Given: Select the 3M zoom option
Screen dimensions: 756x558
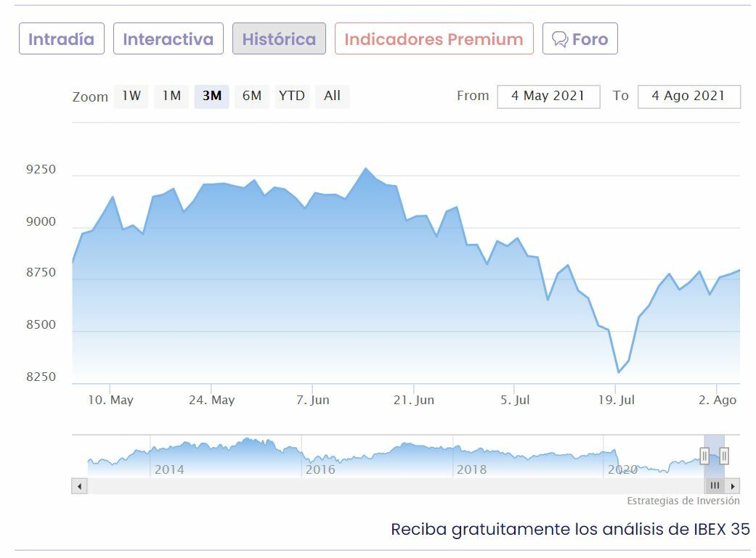Looking at the screenshot, I should (x=211, y=96).
